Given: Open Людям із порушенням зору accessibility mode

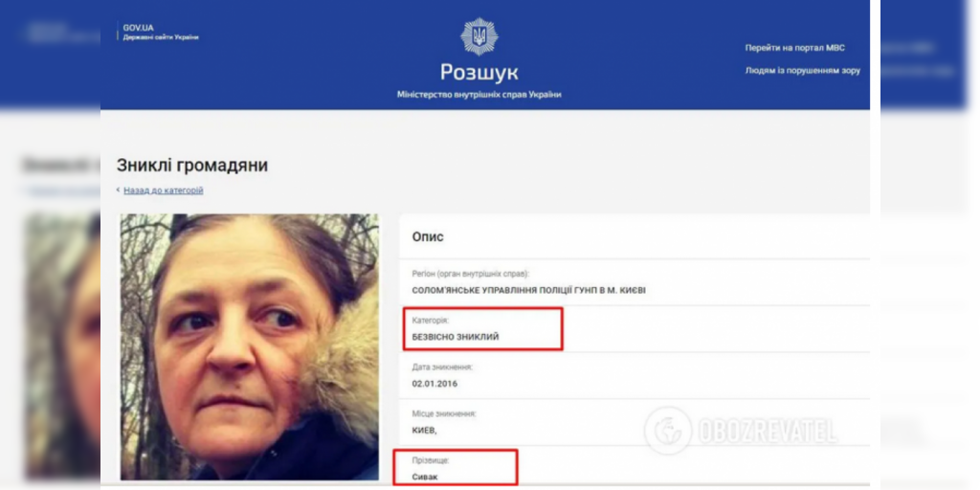Looking at the screenshot, I should [803, 71].
